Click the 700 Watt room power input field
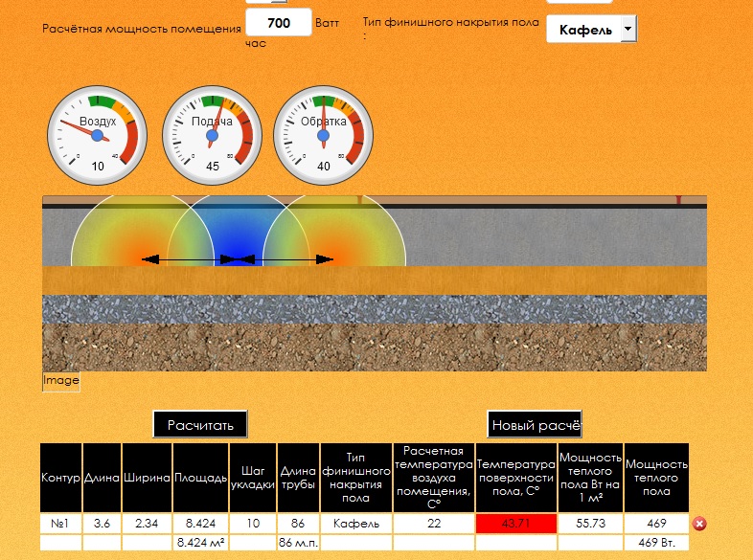753x560 pixels. click(279, 23)
